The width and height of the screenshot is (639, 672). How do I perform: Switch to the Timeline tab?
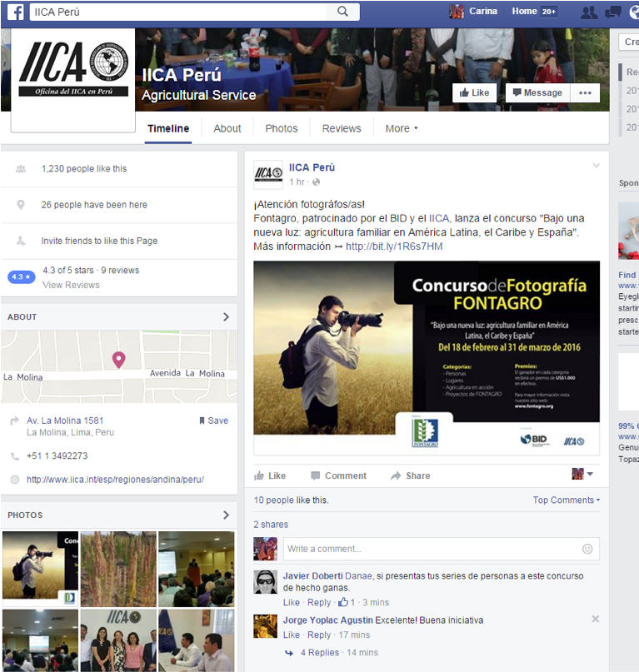click(x=168, y=128)
